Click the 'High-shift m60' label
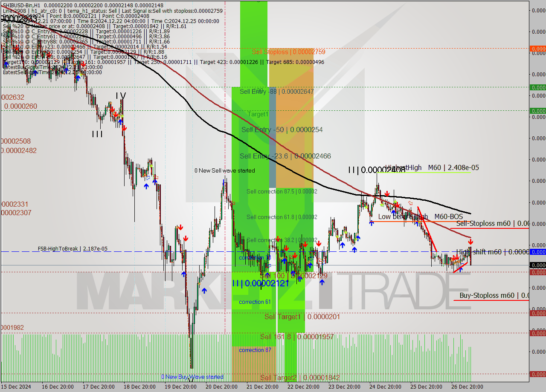 click(x=492, y=252)
